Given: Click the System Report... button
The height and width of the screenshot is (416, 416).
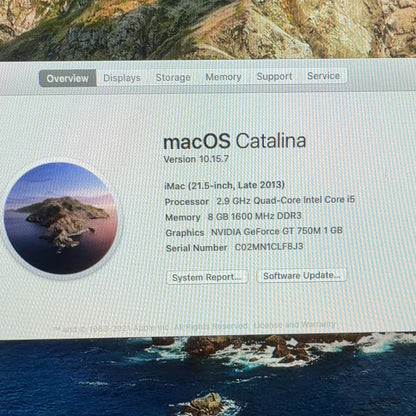Looking at the screenshot, I should 207,277.
